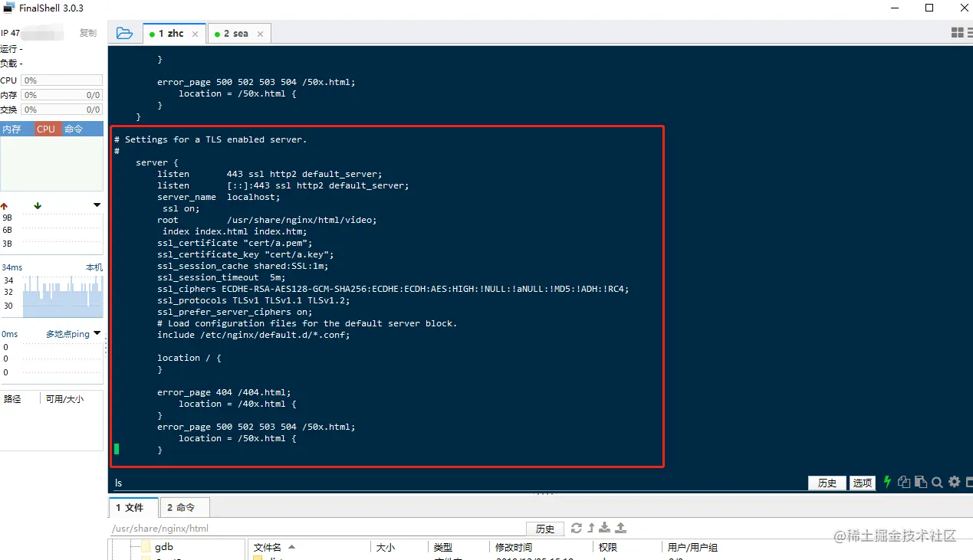Open command 历史 button below terminal

pyautogui.click(x=827, y=483)
